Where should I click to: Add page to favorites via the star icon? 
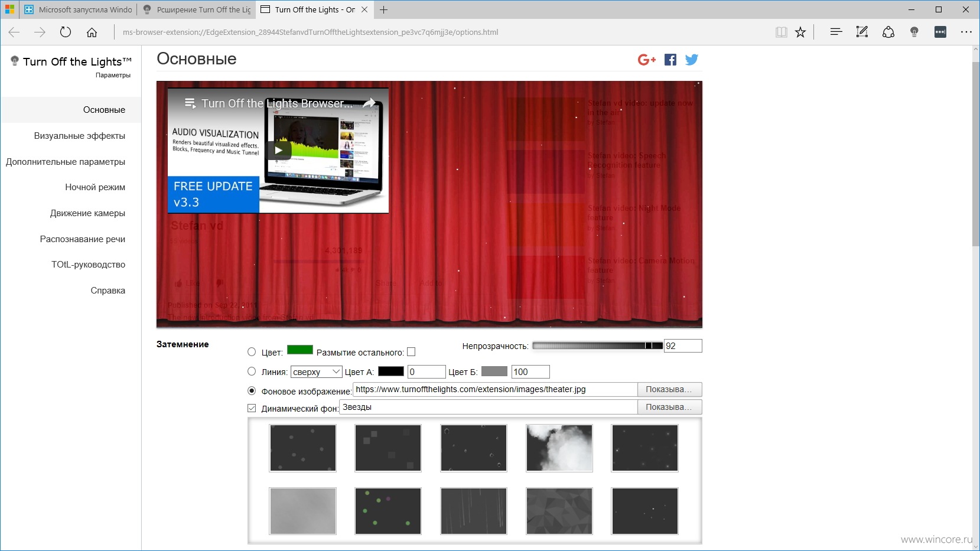pyautogui.click(x=800, y=32)
